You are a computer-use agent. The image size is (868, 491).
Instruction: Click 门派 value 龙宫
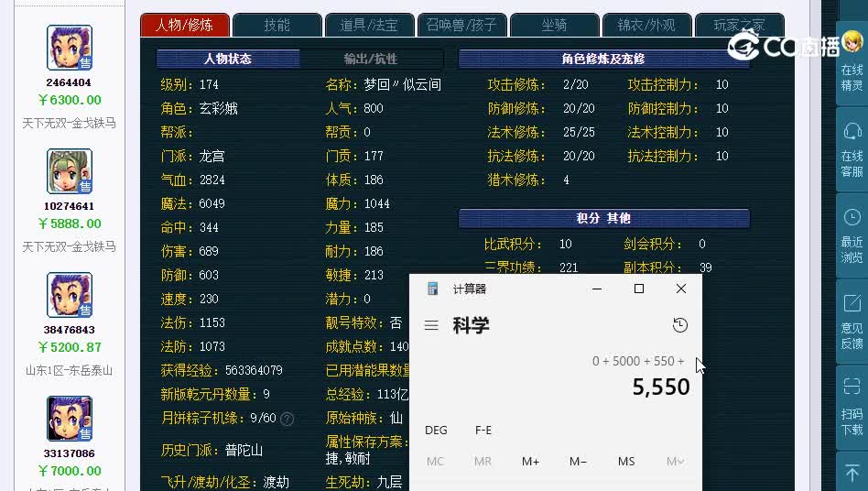(x=212, y=156)
